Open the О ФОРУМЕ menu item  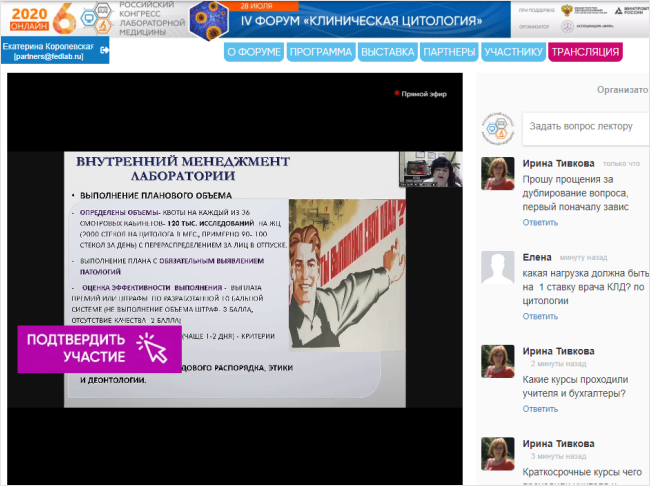click(x=252, y=52)
